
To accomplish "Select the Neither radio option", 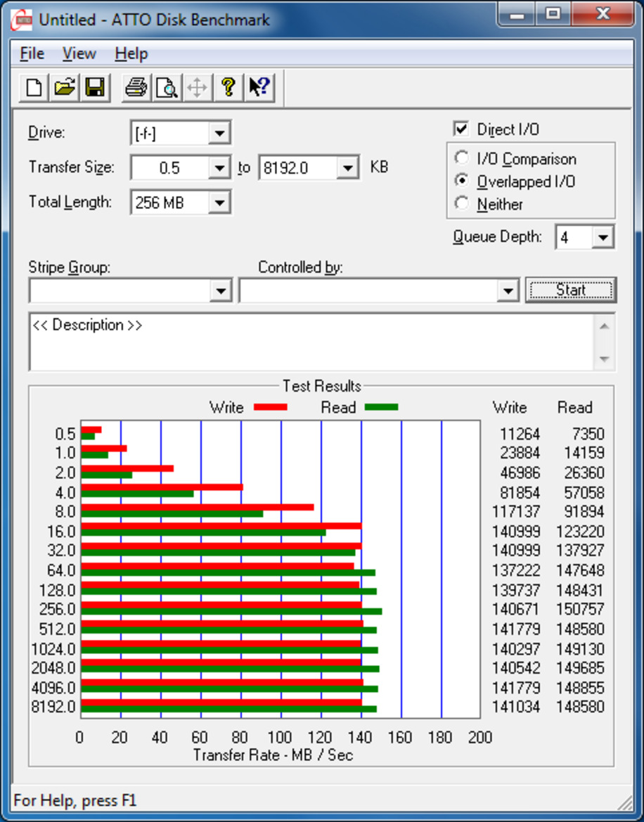I will (462, 203).
